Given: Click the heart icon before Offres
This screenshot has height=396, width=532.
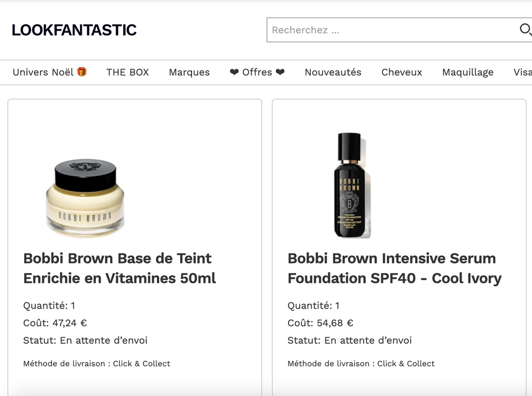Looking at the screenshot, I should click(234, 72).
